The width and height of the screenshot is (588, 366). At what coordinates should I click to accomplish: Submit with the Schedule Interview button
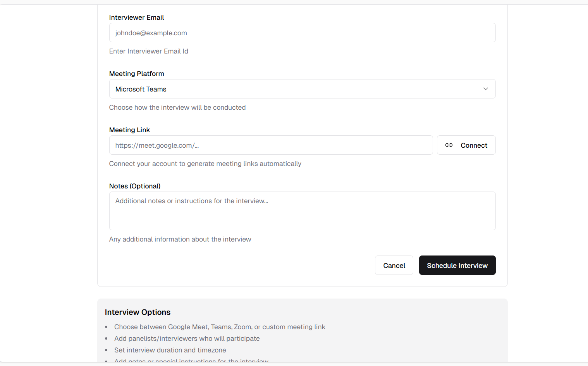point(457,266)
